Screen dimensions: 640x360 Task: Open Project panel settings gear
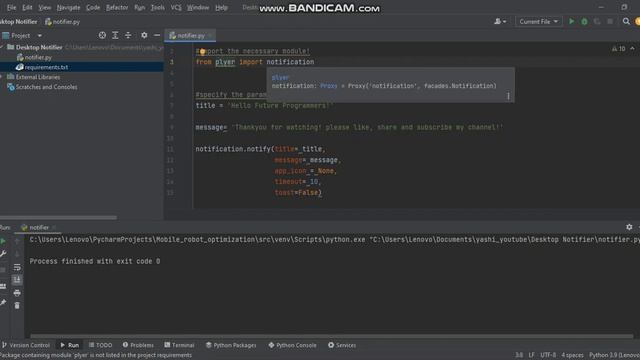[144, 36]
